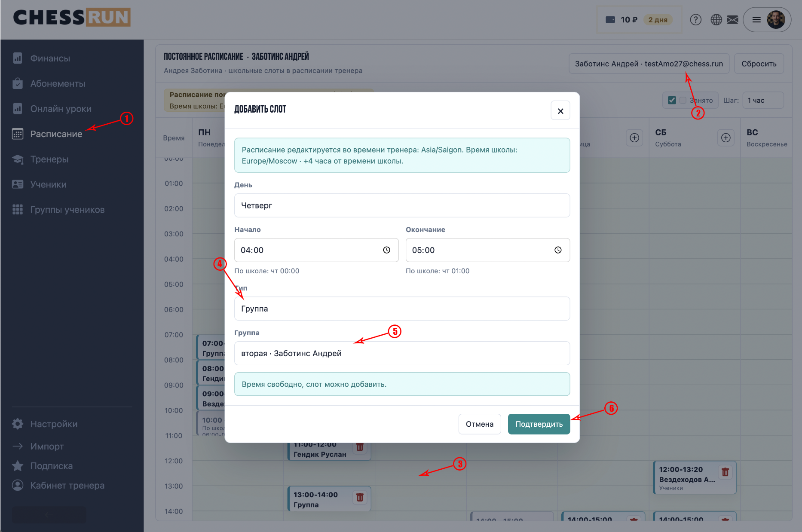Expand the Группа selector with вторая
Screen dimensions: 802x532
click(x=402, y=353)
